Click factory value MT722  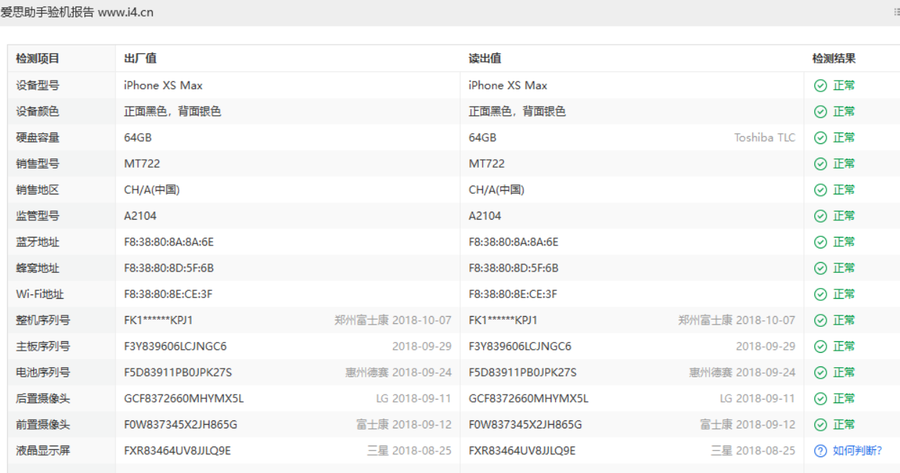click(142, 164)
